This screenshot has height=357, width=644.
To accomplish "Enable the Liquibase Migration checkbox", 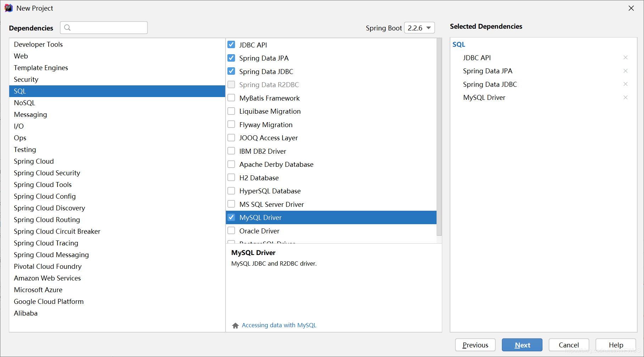I will pos(231,111).
